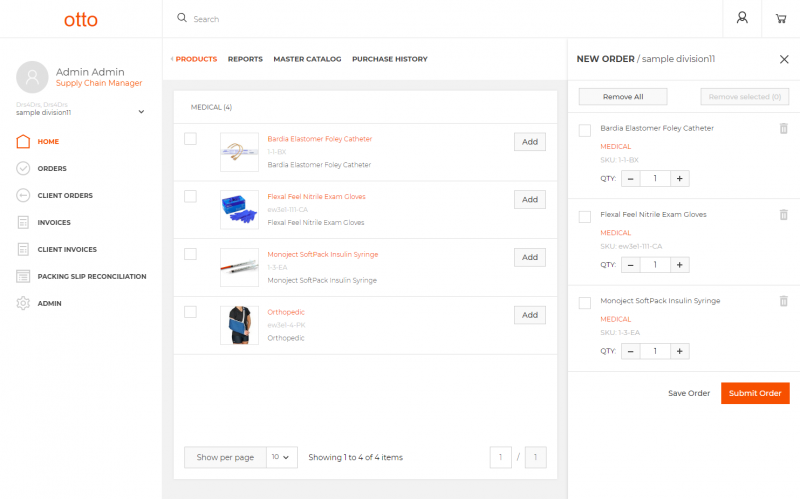The width and height of the screenshot is (800, 499).
Task: Click the Admin gear icon
Action: tap(23, 303)
